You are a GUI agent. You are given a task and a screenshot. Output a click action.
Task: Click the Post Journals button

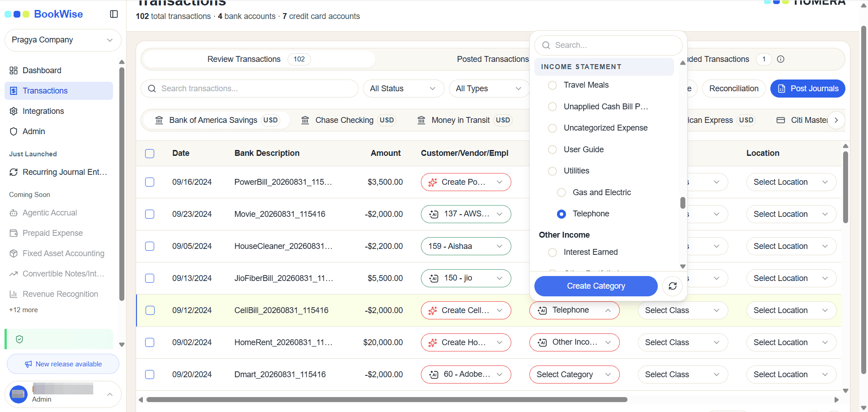(x=808, y=89)
